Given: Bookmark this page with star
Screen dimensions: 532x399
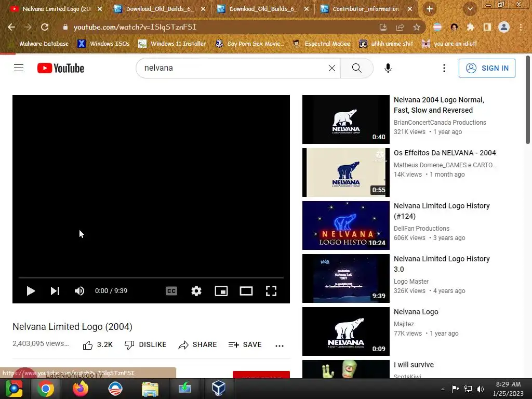Looking at the screenshot, I should [416, 27].
